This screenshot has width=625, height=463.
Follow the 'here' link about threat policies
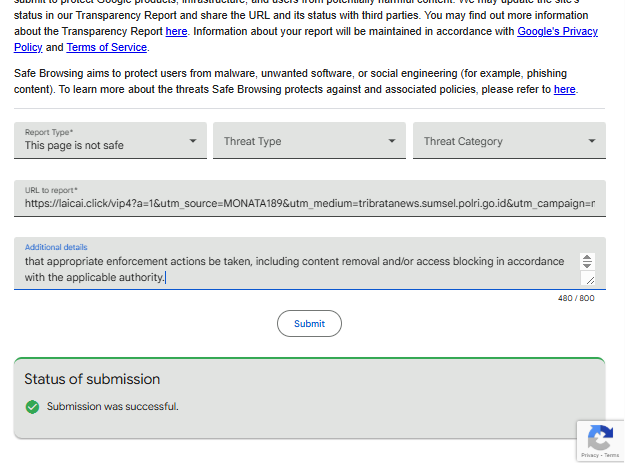point(564,89)
